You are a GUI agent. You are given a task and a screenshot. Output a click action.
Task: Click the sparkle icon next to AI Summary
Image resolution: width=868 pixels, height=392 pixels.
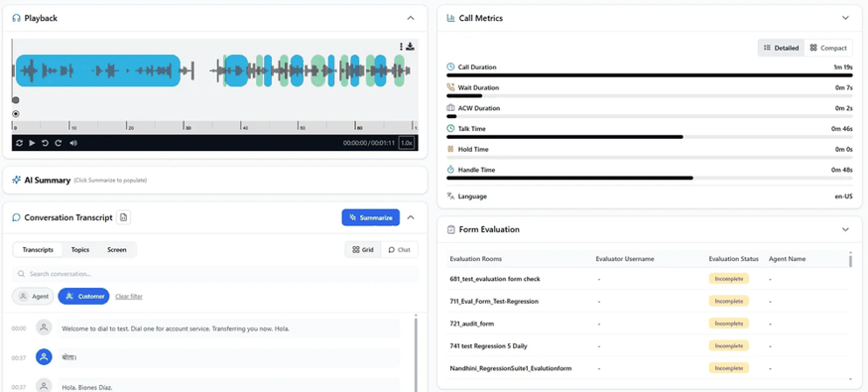pos(16,180)
